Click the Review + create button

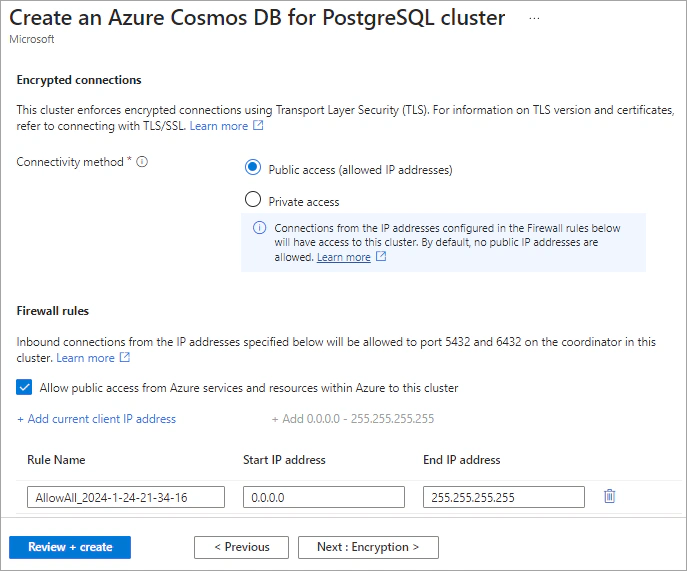click(70, 547)
